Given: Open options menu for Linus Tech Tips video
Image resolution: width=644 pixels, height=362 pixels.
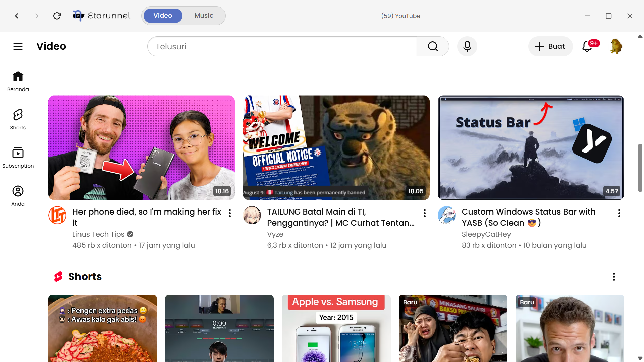Looking at the screenshot, I should coord(230,213).
